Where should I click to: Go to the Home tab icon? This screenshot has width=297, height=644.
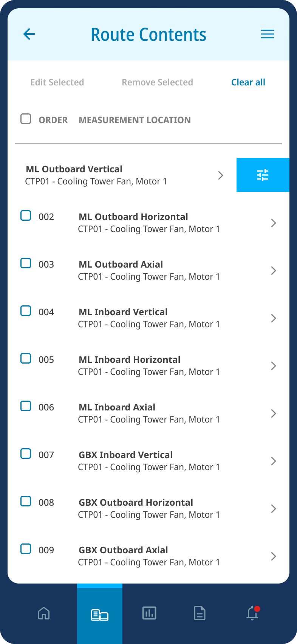click(x=44, y=613)
